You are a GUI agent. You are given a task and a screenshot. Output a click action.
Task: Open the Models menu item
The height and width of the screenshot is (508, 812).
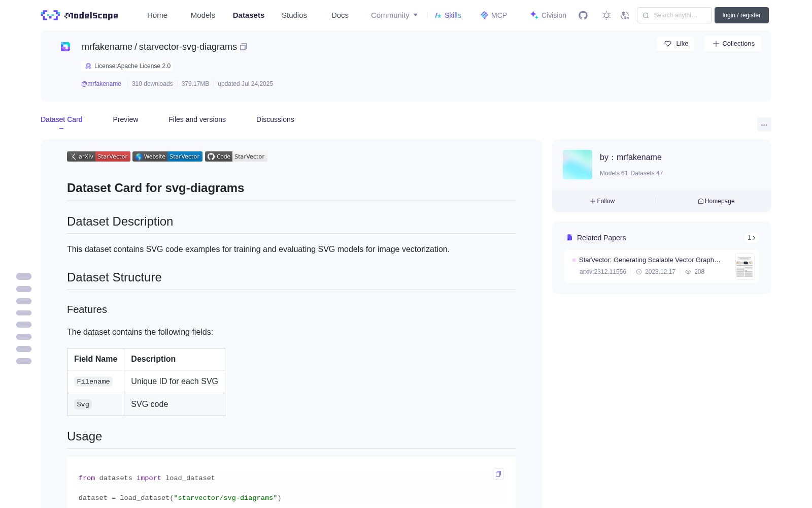[203, 15]
